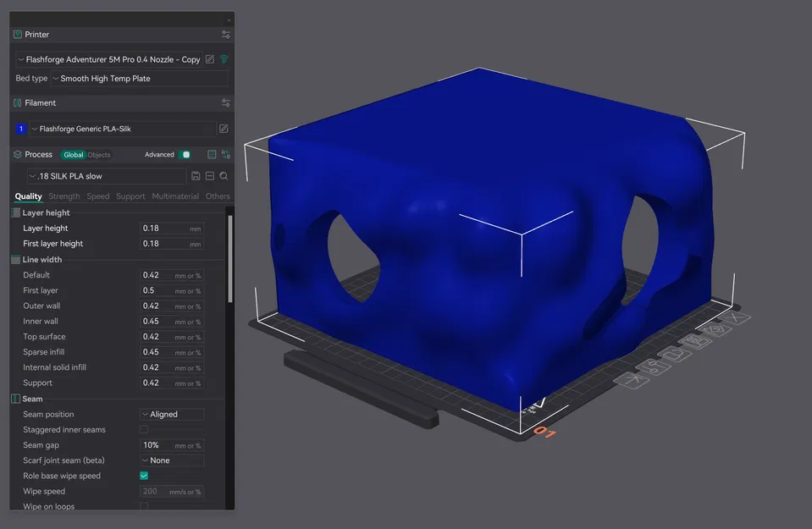Viewport: 812px width, 529px height.
Task: Open printer parameter settings icon
Action: pyautogui.click(x=226, y=36)
